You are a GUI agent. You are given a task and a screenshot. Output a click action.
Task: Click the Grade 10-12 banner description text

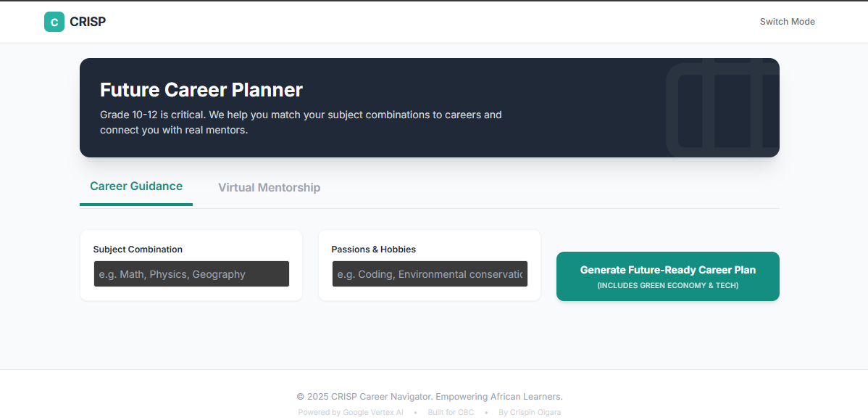tap(301, 123)
